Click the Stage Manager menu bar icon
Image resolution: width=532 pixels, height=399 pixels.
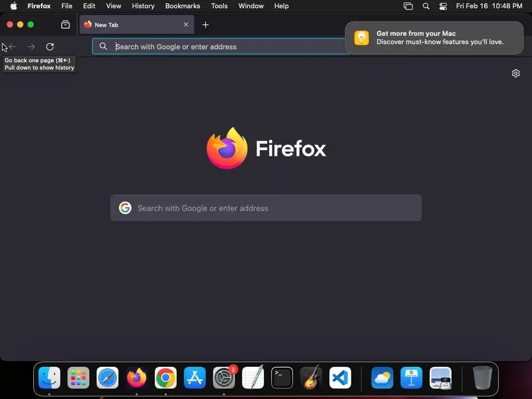click(x=408, y=6)
